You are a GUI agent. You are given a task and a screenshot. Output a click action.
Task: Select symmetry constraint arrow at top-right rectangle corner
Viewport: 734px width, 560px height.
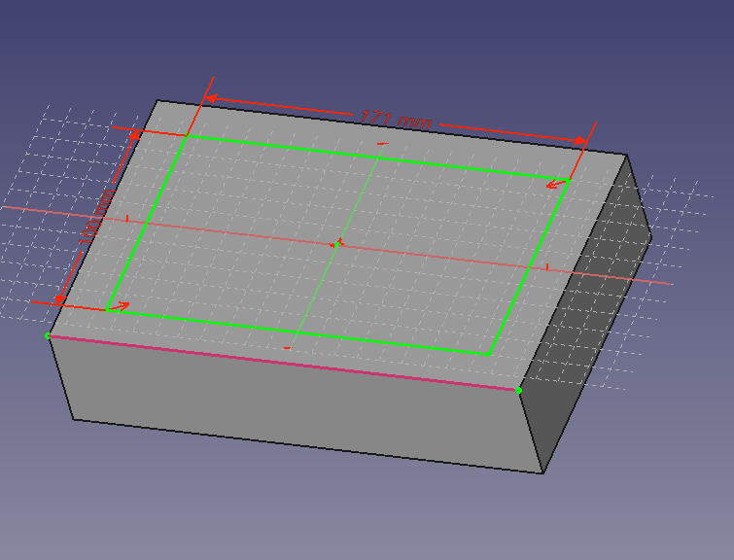point(556,184)
